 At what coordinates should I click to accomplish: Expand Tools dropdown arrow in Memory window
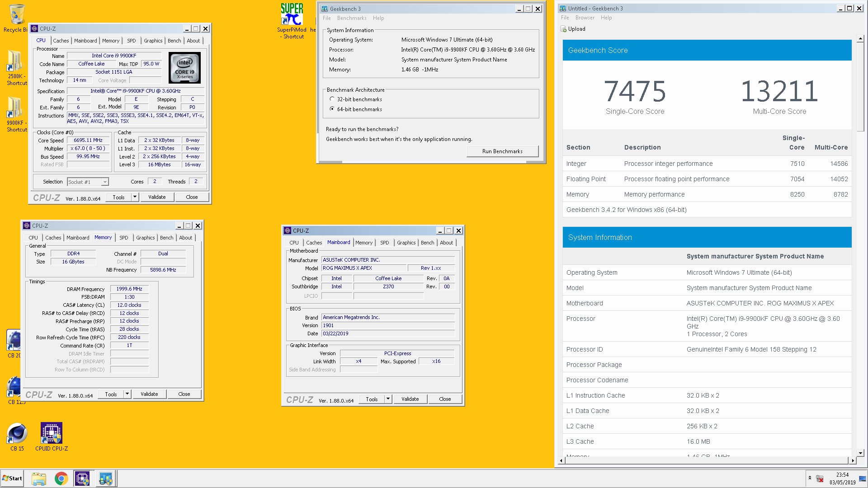[x=127, y=394]
